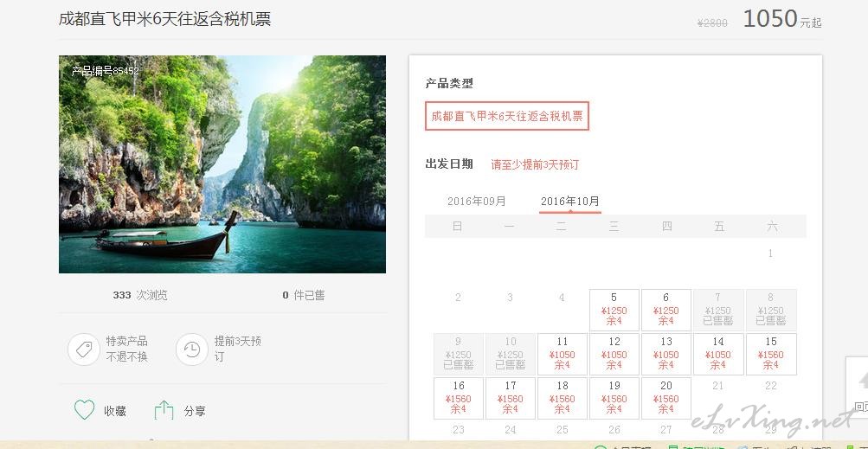The width and height of the screenshot is (868, 449).
Task: Choose October 13 priced ¥1050
Action: pos(666,354)
